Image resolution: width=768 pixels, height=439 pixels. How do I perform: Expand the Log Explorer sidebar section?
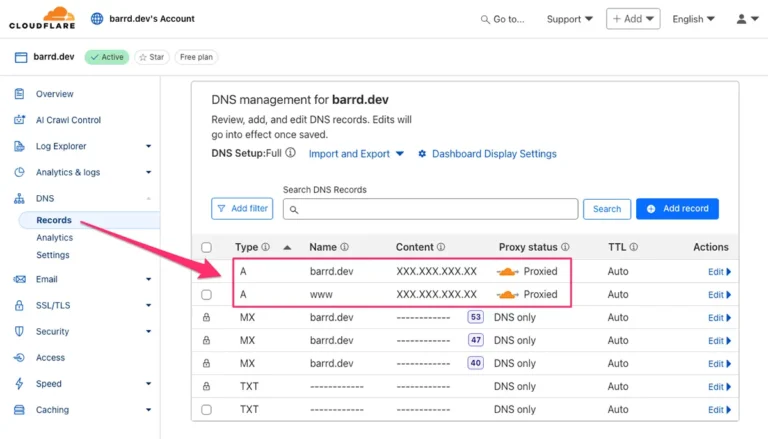pyautogui.click(x=148, y=146)
